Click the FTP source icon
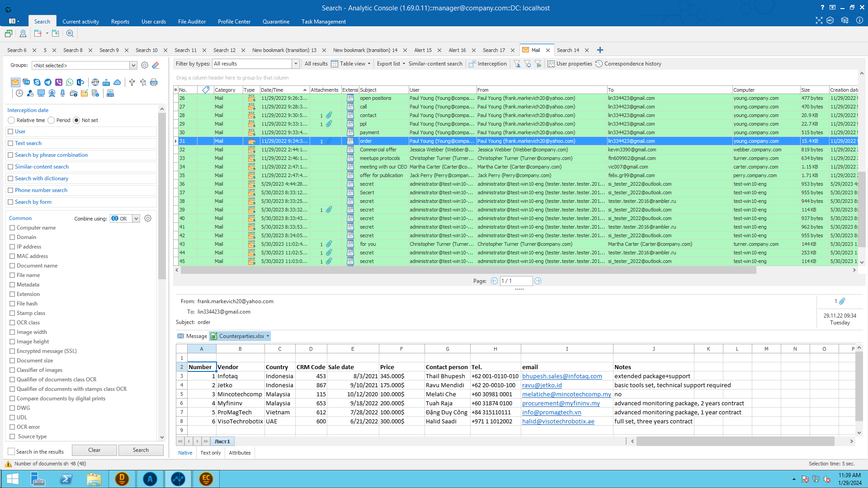The image size is (868, 488). pyautogui.click(x=106, y=82)
